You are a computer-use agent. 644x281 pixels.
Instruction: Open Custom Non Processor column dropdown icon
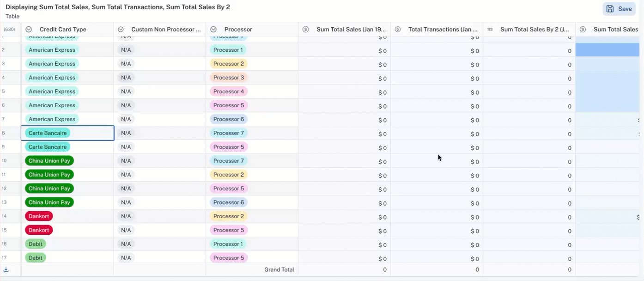tap(121, 30)
